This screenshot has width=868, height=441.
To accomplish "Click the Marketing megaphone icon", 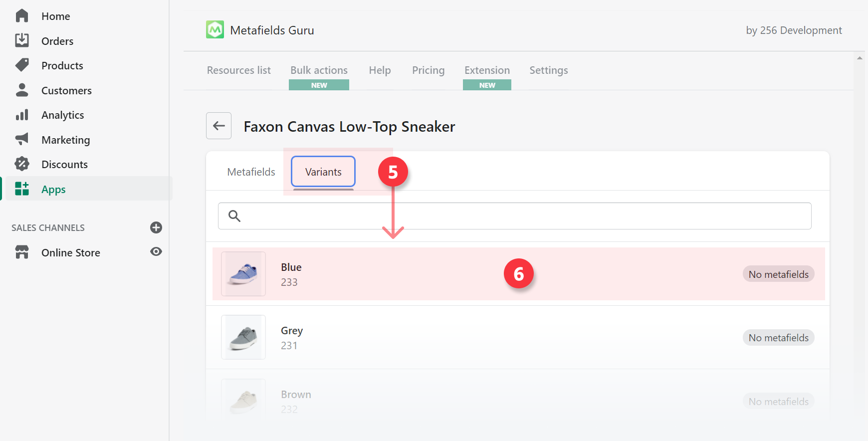I will click(22, 140).
